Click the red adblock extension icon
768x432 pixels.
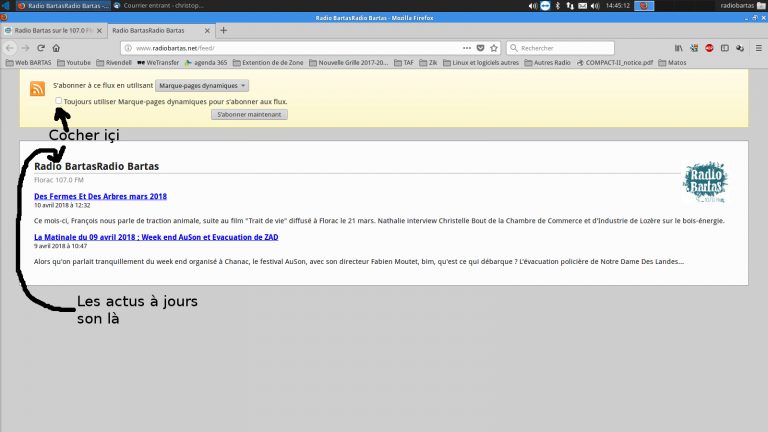709,48
